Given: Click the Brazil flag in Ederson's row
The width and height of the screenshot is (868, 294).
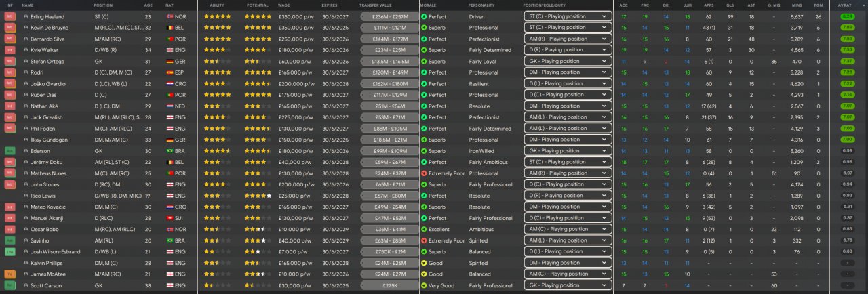Looking at the screenshot, I should click(x=169, y=151).
